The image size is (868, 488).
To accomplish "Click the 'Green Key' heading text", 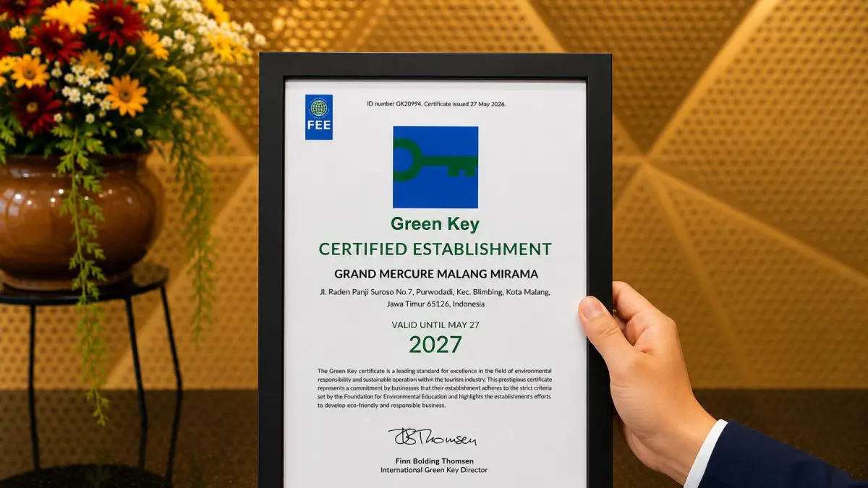I will (435, 224).
